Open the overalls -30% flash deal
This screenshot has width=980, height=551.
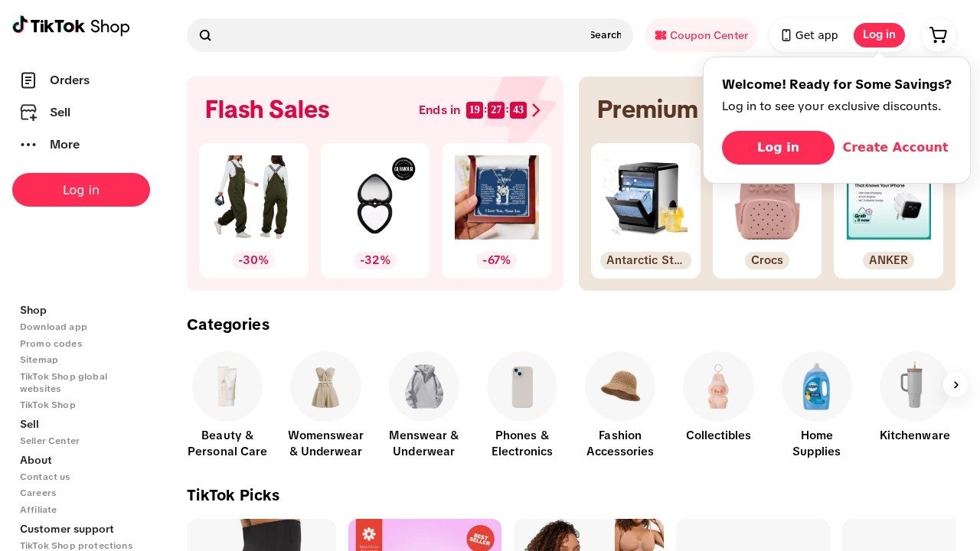click(x=253, y=210)
